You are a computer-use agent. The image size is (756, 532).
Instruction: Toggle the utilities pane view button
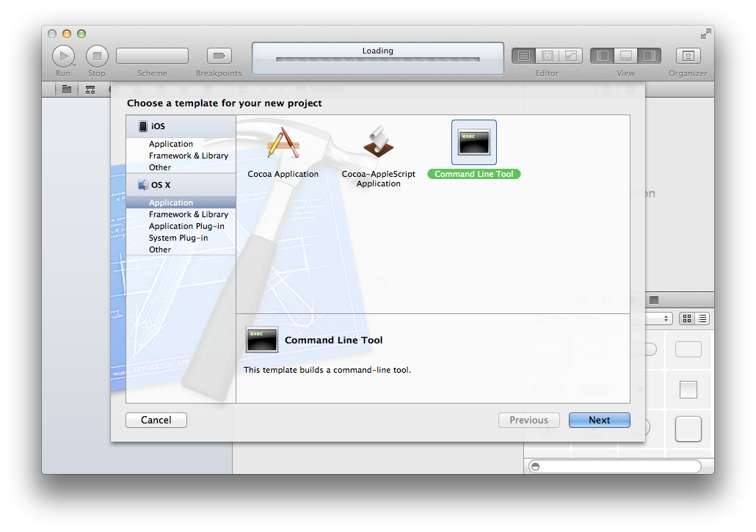tap(649, 56)
